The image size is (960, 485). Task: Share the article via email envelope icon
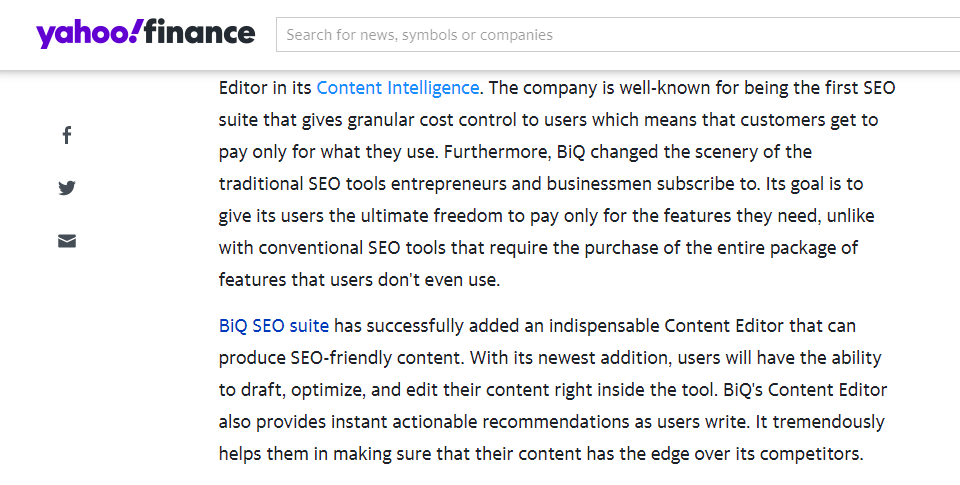(67, 241)
